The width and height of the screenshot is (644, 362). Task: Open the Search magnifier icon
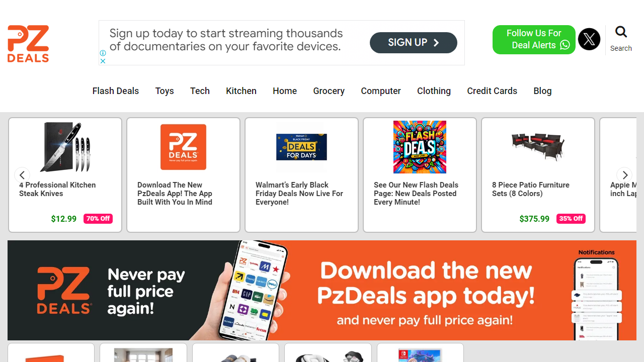[621, 32]
